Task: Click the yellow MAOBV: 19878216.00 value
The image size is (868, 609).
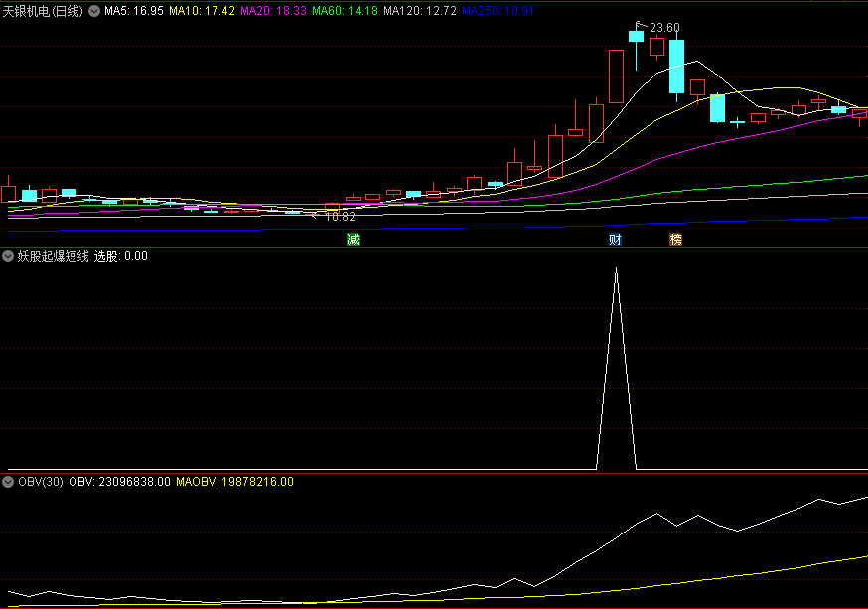Action: [234, 482]
